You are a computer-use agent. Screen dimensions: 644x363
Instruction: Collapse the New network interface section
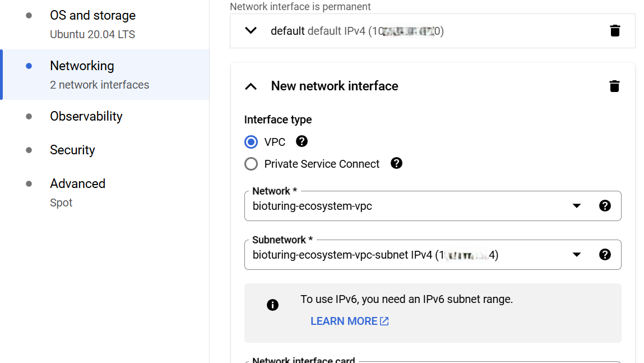(x=251, y=86)
